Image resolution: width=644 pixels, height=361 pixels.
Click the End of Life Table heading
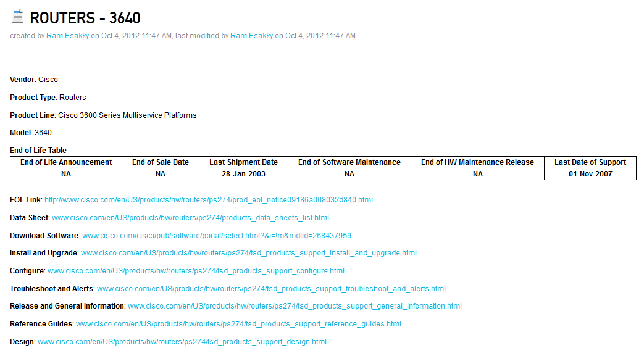point(38,151)
